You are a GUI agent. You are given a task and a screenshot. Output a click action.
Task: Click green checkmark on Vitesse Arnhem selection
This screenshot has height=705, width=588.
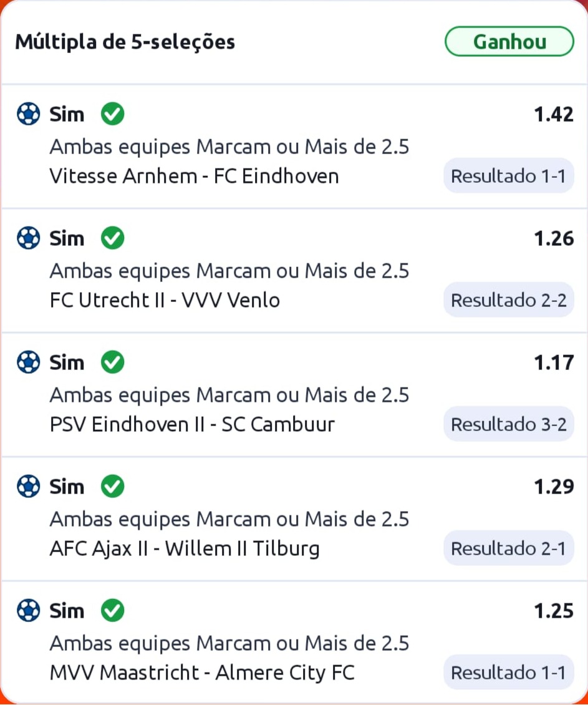tap(113, 114)
